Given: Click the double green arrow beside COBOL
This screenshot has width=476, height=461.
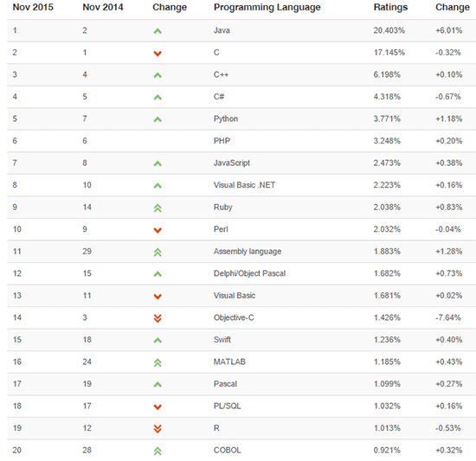Looking at the screenshot, I should [x=158, y=451].
